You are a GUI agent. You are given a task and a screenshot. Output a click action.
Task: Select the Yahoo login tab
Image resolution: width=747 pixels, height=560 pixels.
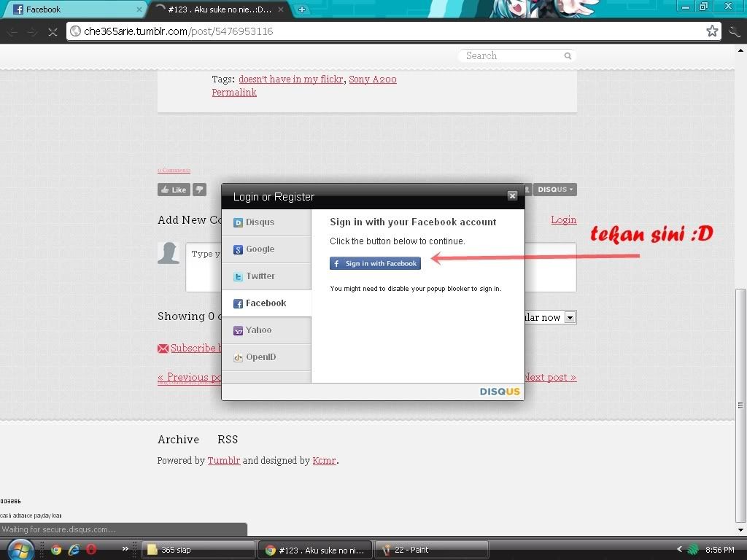(266, 330)
